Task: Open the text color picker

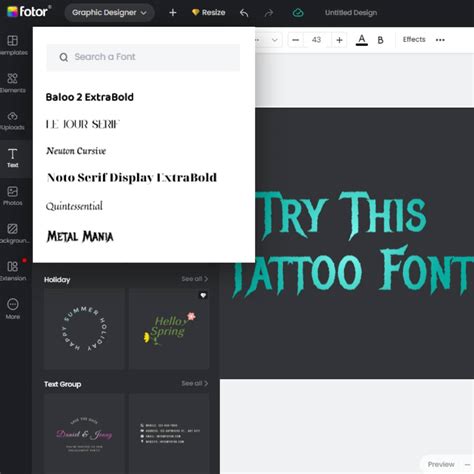Action: [x=362, y=40]
